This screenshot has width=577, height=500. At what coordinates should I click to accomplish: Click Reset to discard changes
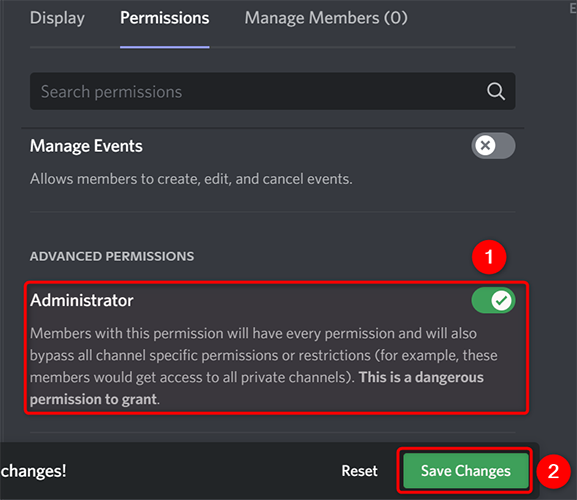tap(360, 471)
